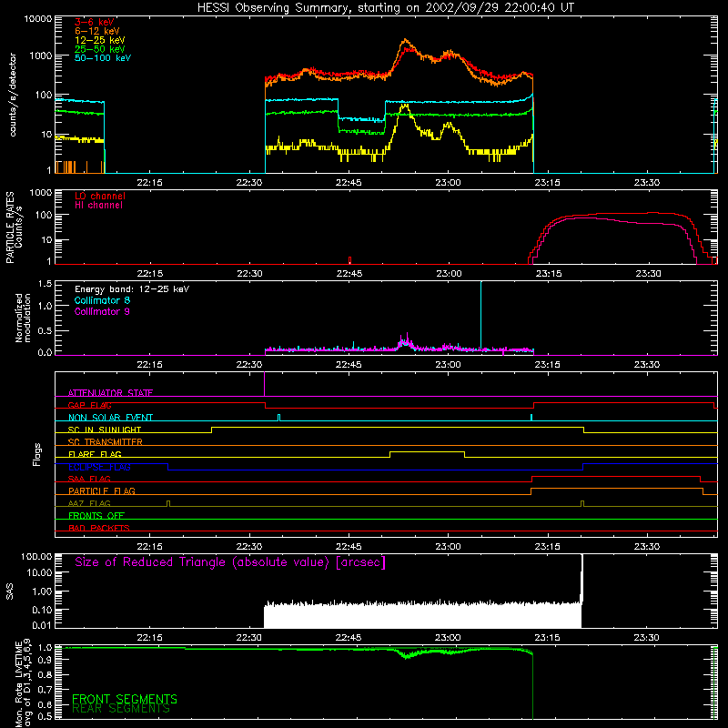Select the 'REAR SEGMENTS' livetime legend
Screen dimensions: 728x728
coord(121,709)
